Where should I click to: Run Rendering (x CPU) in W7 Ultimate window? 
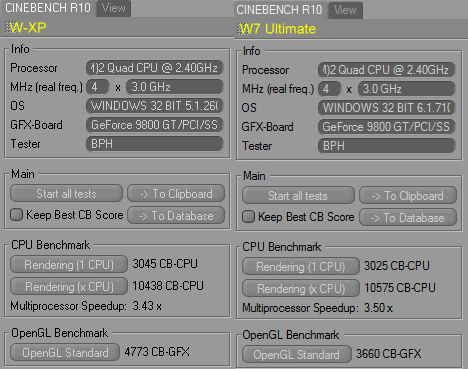(x=301, y=289)
